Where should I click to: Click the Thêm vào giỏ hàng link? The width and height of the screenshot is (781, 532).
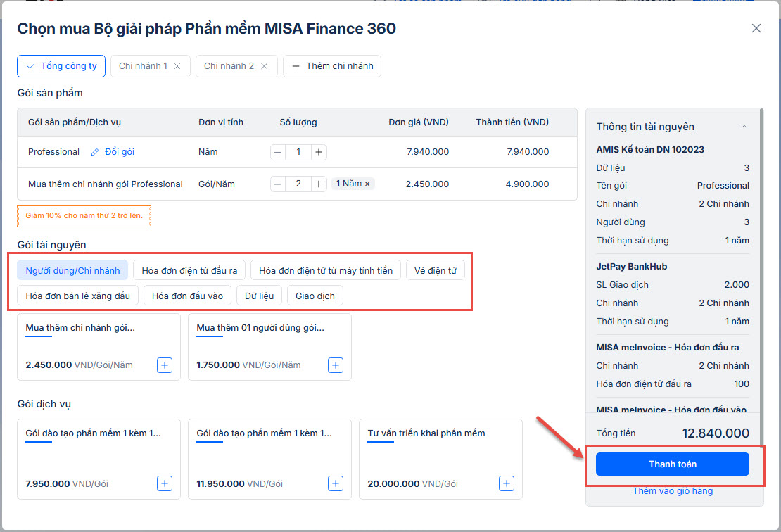click(673, 491)
